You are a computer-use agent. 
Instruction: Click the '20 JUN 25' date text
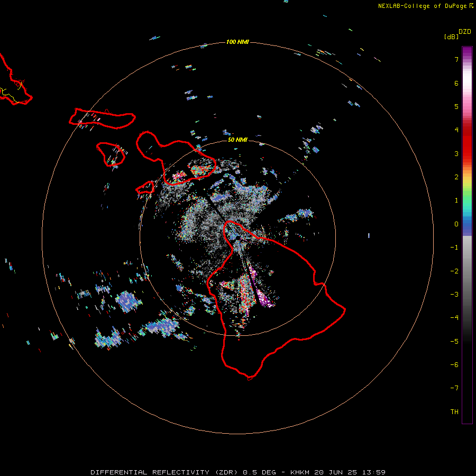[336, 472]
